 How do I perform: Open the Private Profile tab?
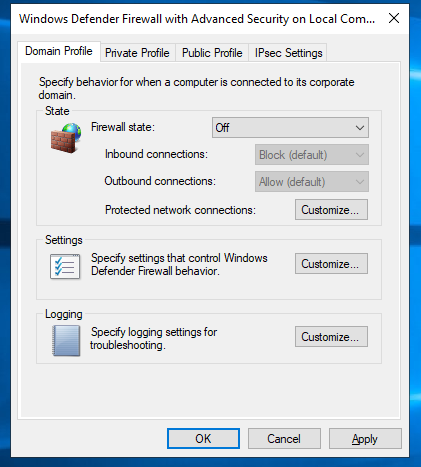point(137,53)
